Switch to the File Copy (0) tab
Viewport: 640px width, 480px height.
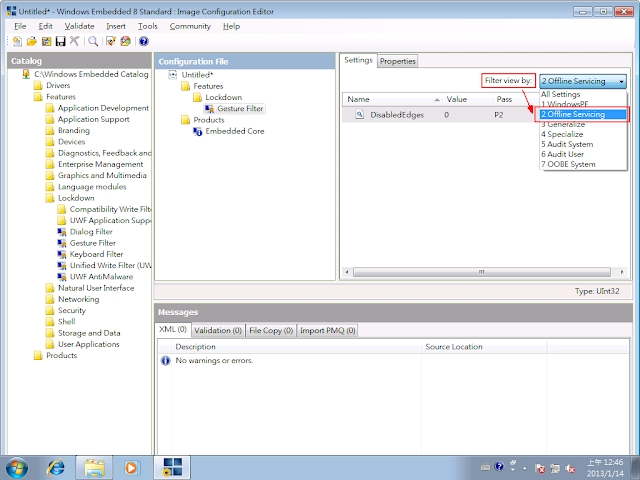[x=271, y=331]
